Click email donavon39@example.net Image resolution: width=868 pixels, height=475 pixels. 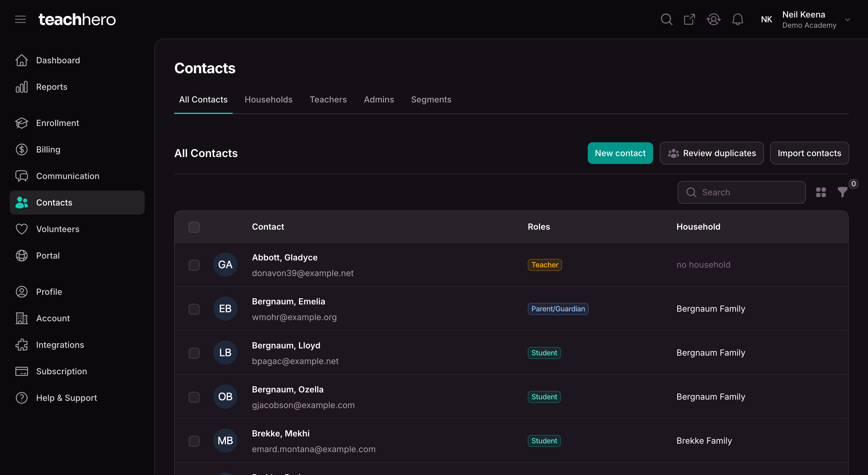(303, 273)
